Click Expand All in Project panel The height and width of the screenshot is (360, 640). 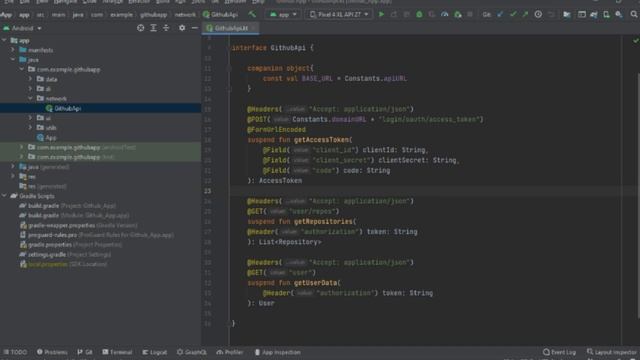click(x=153, y=28)
